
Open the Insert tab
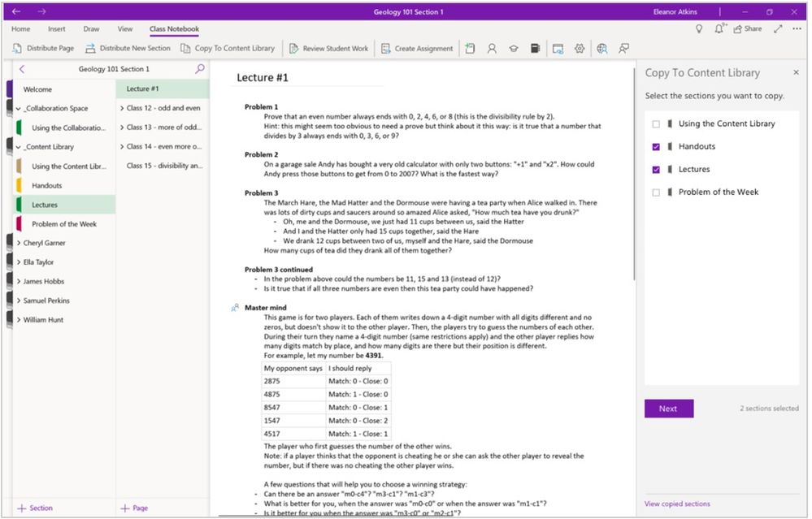[x=56, y=29]
